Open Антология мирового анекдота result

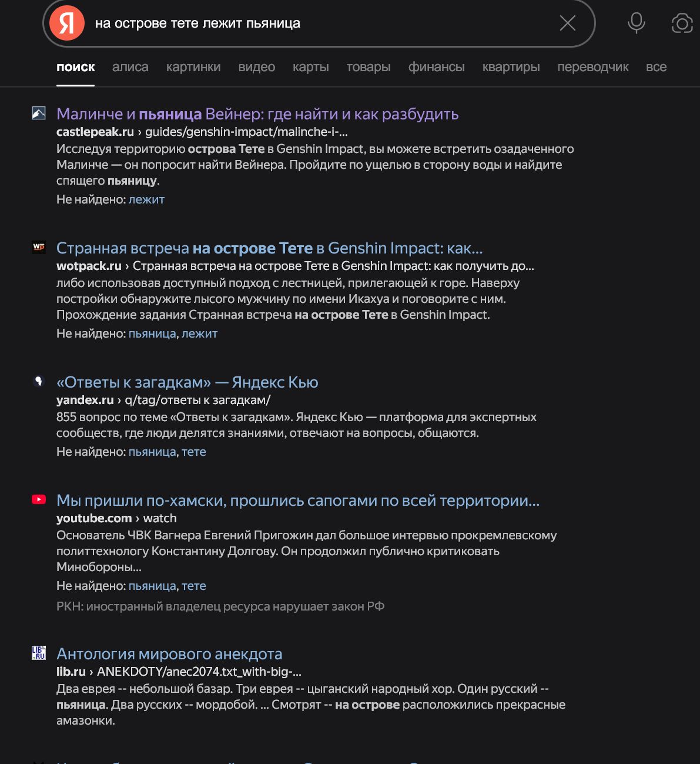click(x=169, y=654)
